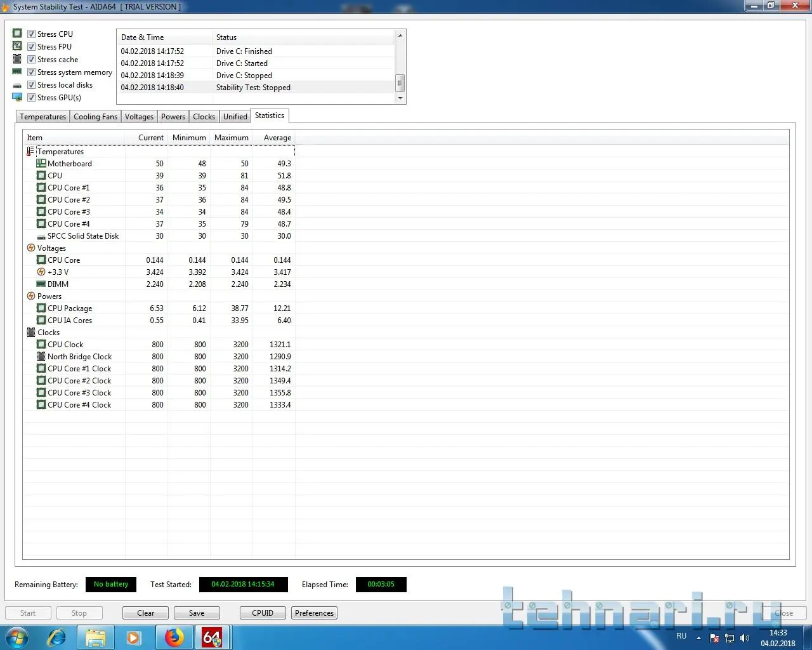
Task: Open the CPUID panel button
Action: [x=263, y=613]
